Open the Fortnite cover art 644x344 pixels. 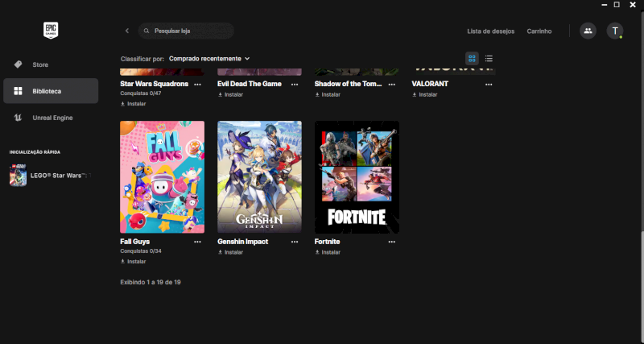pos(357,177)
